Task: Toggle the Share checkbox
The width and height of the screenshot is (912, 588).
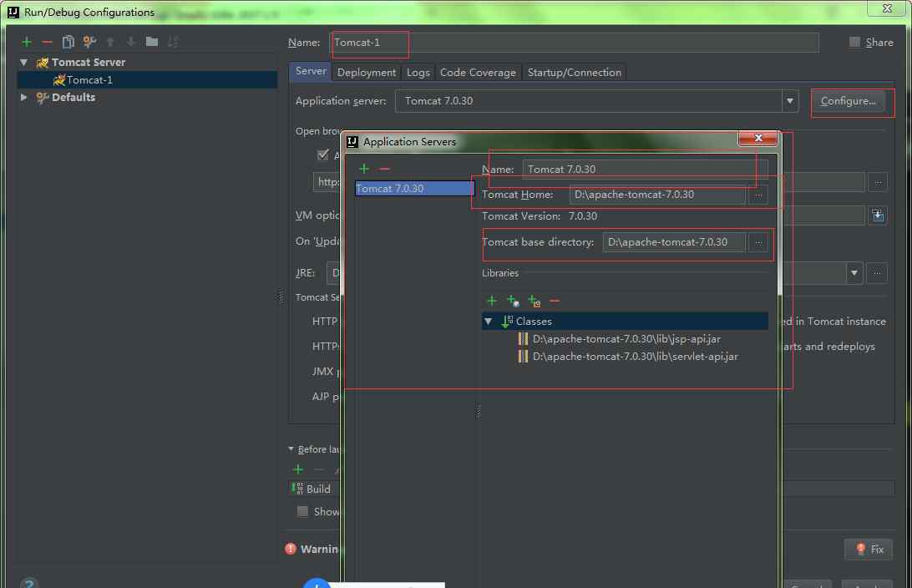Action: pyautogui.click(x=854, y=42)
